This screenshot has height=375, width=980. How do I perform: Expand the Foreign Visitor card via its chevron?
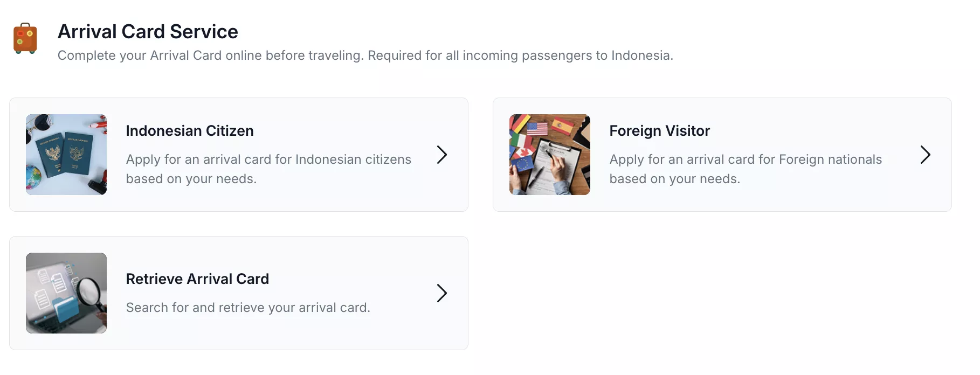926,155
